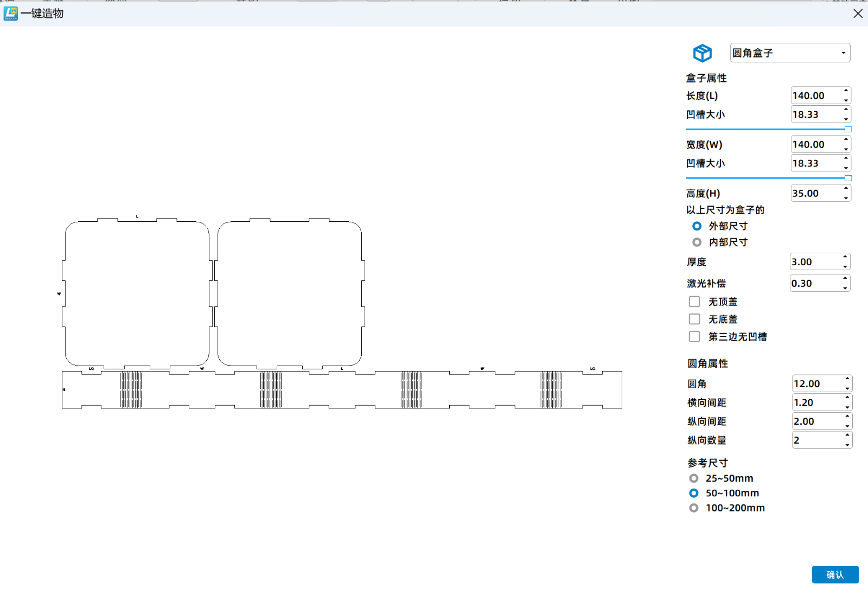Click into the 激光补偿 input field

[815, 283]
